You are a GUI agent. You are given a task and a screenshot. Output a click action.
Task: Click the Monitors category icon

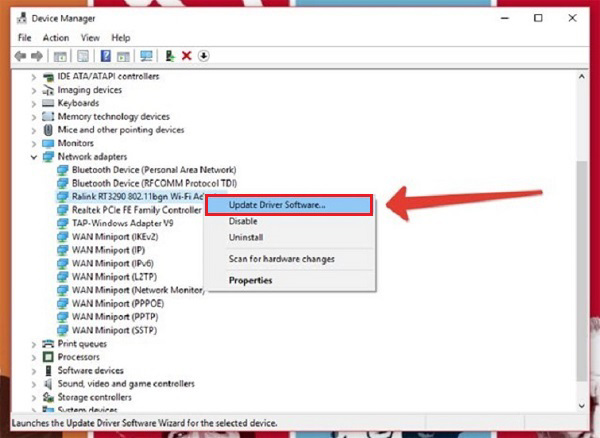[48, 143]
